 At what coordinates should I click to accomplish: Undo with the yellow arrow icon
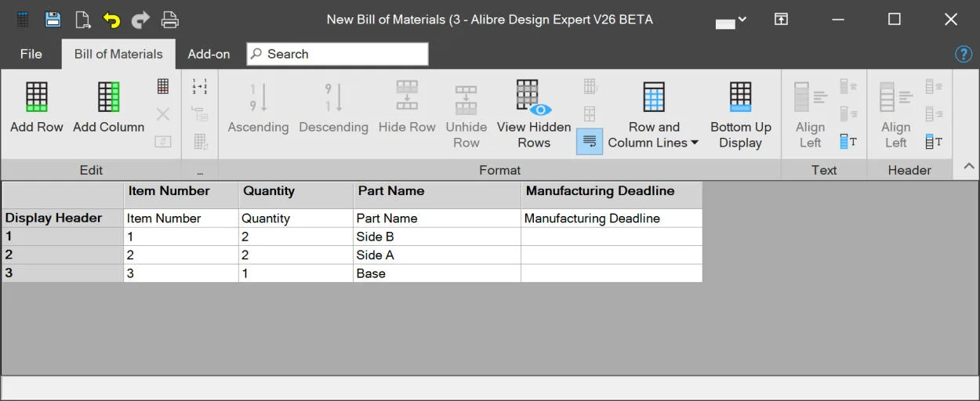coord(111,20)
